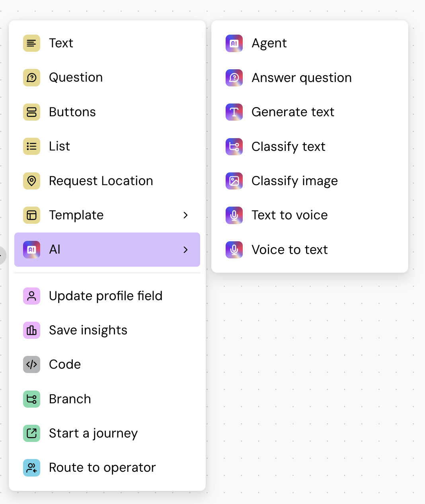Click the Buttons block icon
The image size is (425, 504).
coord(31,112)
